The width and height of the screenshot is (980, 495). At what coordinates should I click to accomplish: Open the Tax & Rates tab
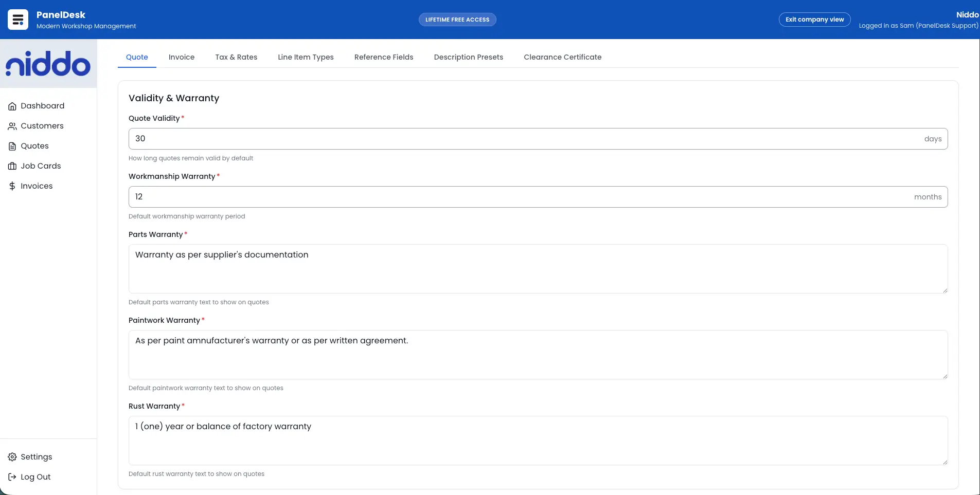236,57
